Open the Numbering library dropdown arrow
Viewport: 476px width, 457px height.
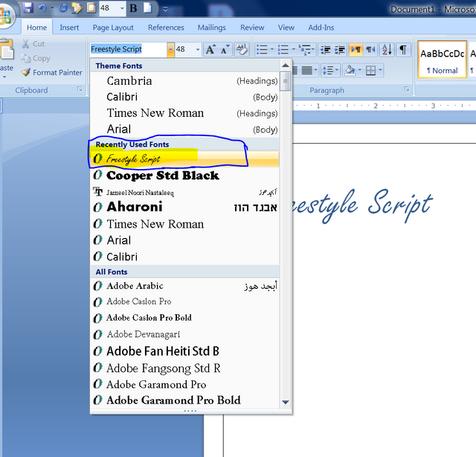coord(294,49)
